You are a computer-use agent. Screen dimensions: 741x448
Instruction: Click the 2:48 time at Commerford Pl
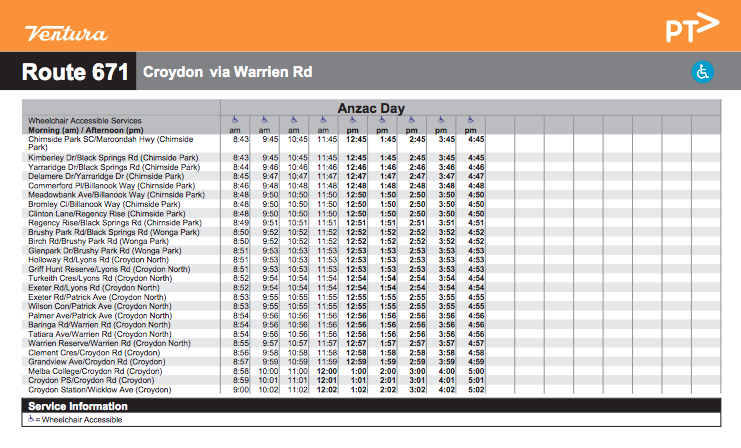pos(417,186)
